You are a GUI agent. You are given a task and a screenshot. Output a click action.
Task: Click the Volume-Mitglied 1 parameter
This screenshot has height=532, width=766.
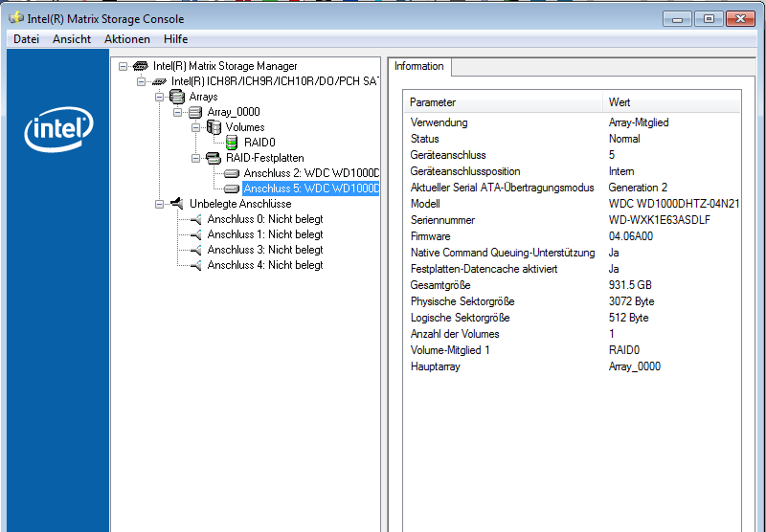point(449,350)
